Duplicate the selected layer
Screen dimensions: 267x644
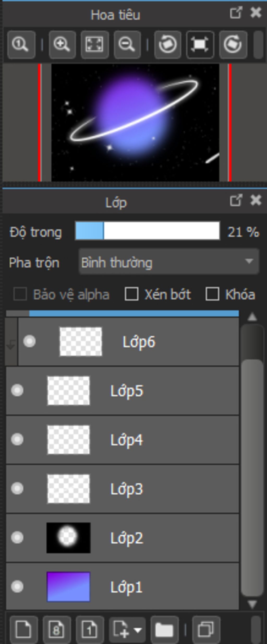(x=206, y=629)
